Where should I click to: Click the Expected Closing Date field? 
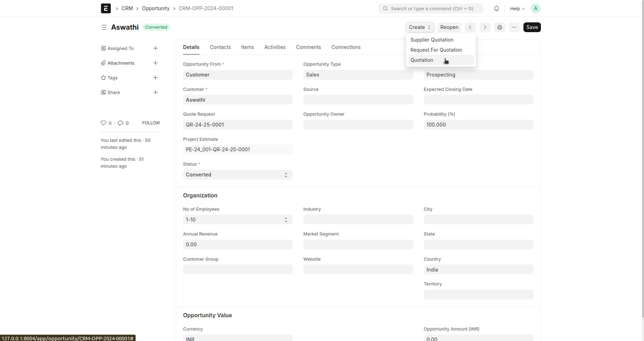(x=478, y=100)
